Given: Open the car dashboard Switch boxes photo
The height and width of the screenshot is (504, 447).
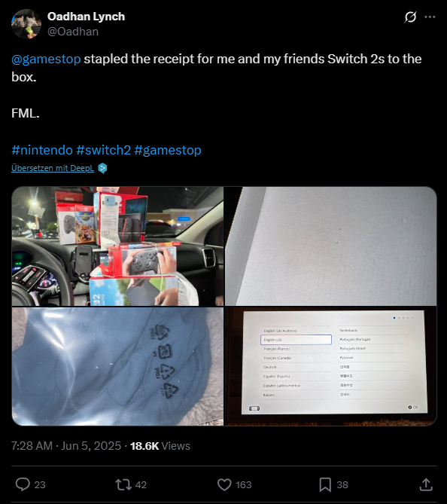Looking at the screenshot, I should pyautogui.click(x=117, y=246).
